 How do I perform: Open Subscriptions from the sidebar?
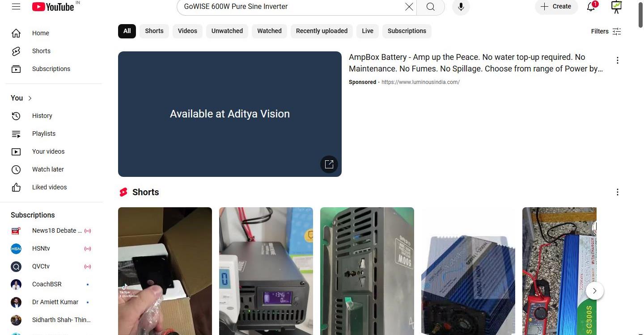click(54, 69)
